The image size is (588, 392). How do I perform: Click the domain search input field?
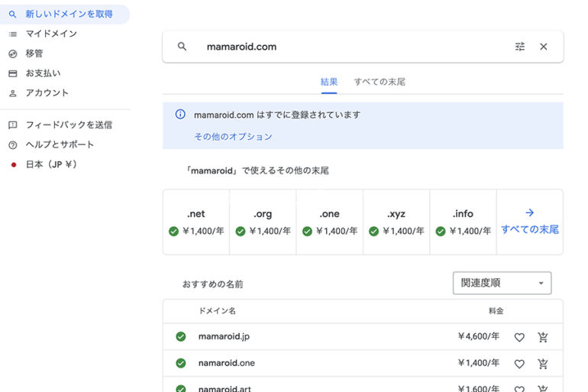click(351, 47)
